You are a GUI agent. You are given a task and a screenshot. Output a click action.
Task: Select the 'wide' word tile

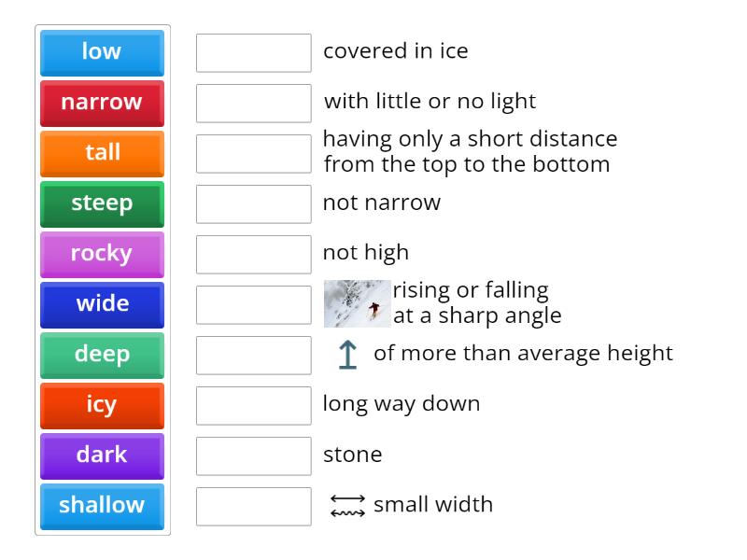(x=101, y=304)
